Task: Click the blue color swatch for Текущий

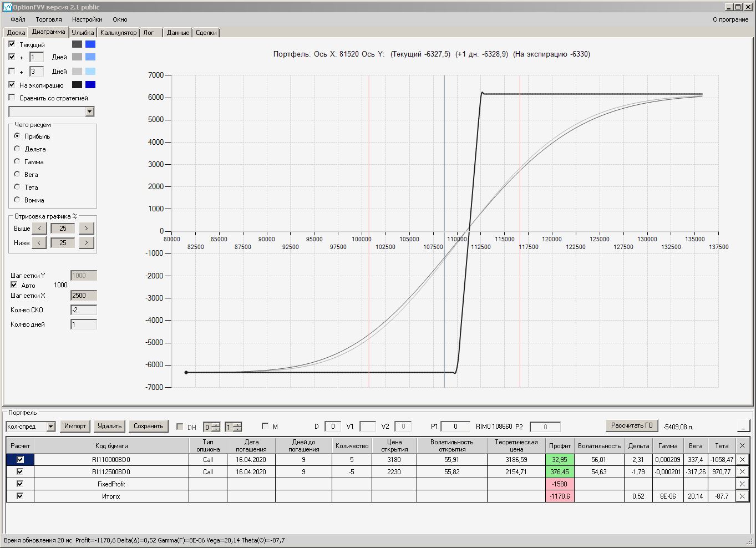Action: click(90, 44)
